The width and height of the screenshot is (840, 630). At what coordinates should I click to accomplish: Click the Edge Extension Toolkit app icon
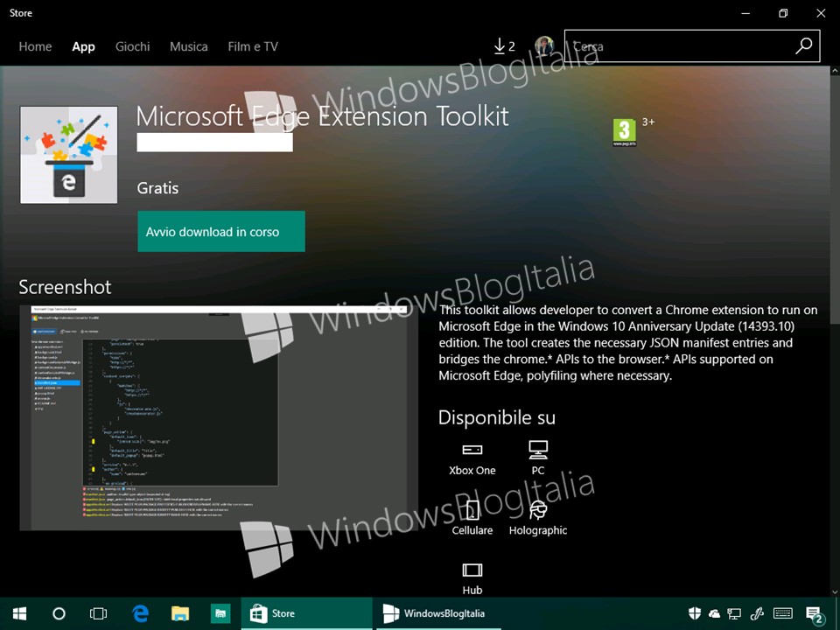68,155
